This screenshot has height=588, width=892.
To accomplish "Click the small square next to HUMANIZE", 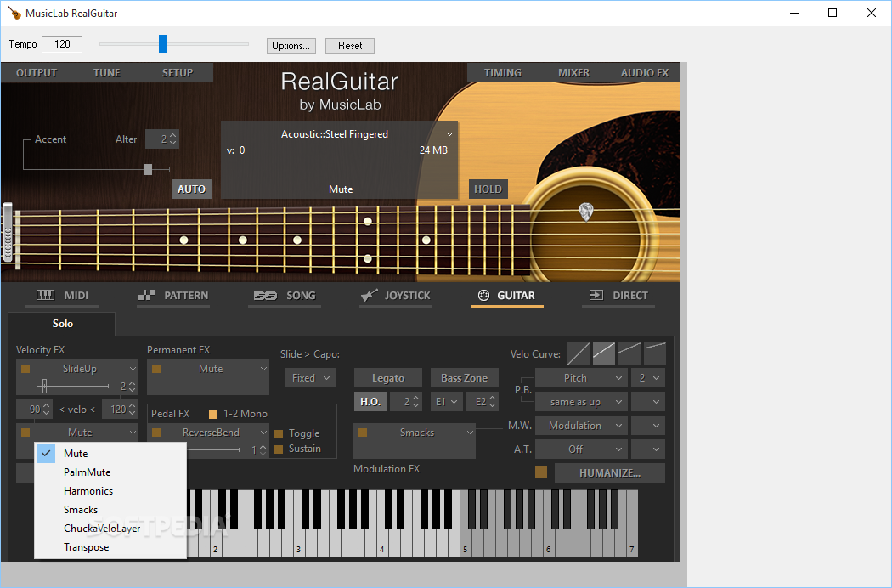I will [541, 472].
